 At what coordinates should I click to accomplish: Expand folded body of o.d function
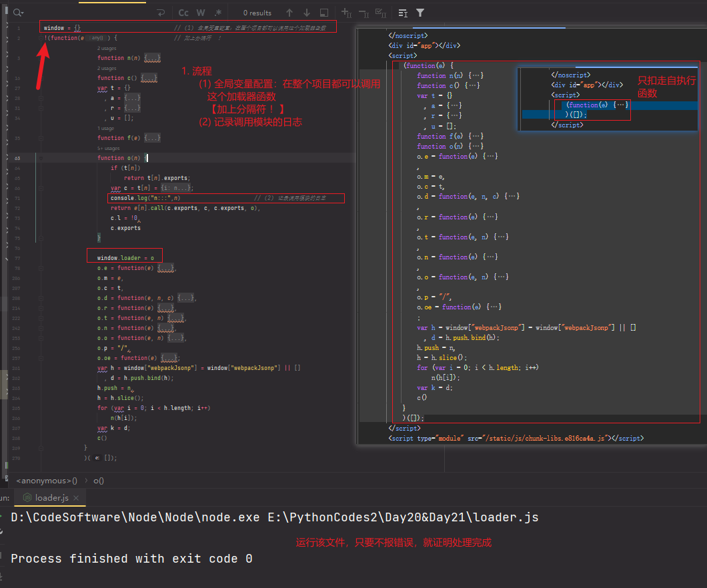[x=185, y=298]
